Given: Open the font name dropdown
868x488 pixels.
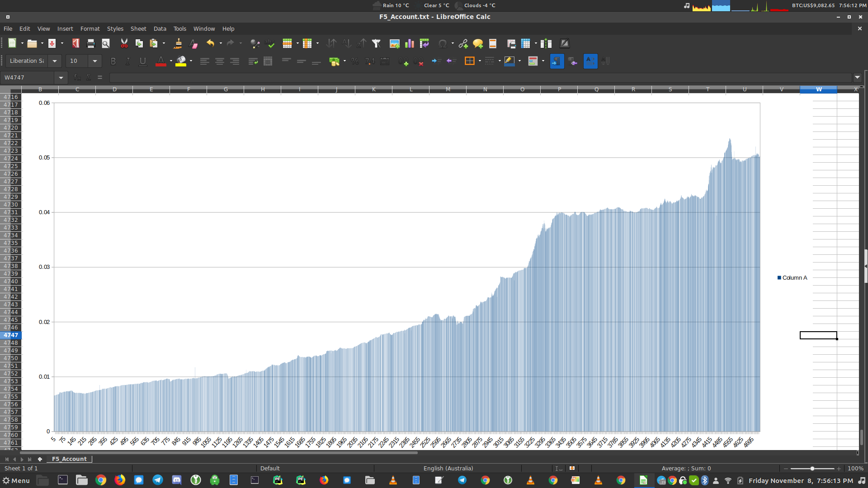Looking at the screenshot, I should (x=55, y=61).
